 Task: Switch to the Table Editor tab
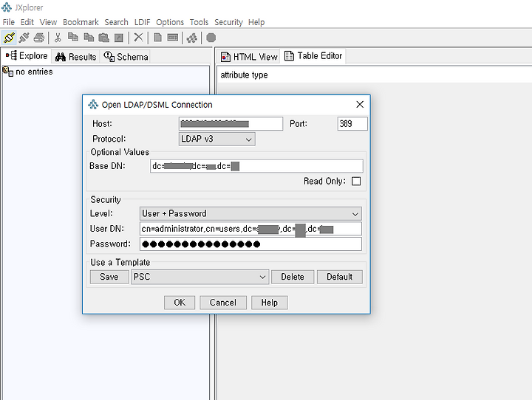click(313, 55)
